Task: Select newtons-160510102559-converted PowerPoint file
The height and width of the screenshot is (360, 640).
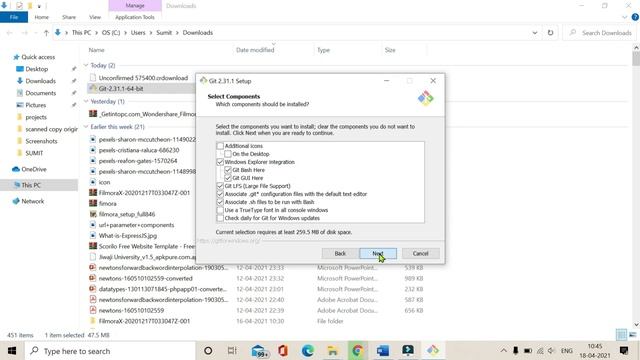Action: pyautogui.click(x=145, y=278)
